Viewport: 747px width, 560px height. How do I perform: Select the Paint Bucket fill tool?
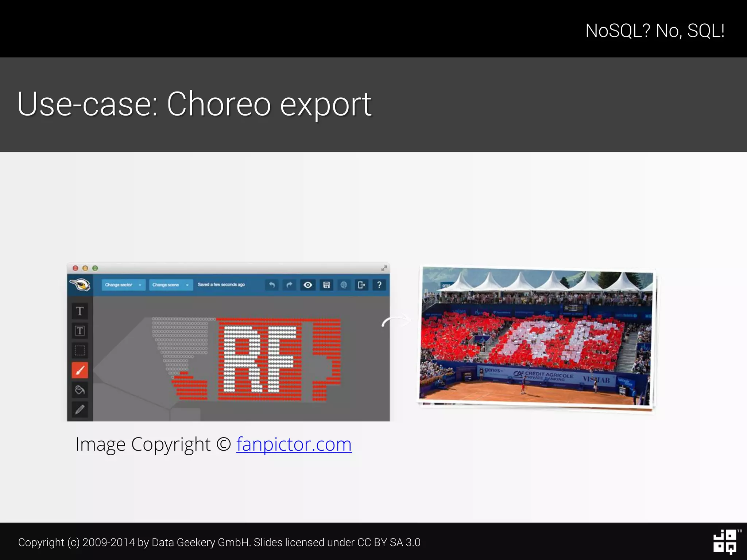point(80,390)
